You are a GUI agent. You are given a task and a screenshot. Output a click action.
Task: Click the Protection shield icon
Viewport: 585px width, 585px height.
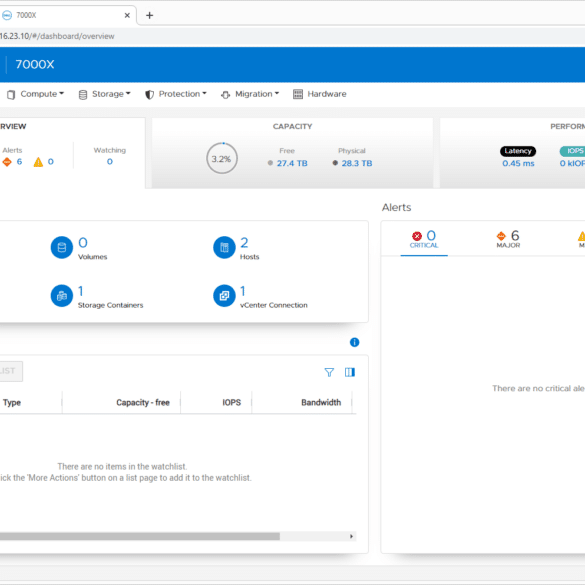[x=149, y=95]
